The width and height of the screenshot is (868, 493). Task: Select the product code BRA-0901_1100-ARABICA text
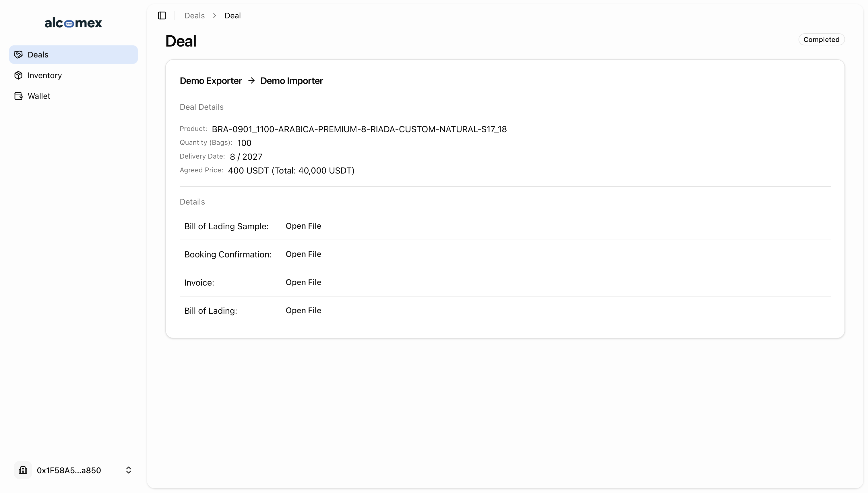359,129
